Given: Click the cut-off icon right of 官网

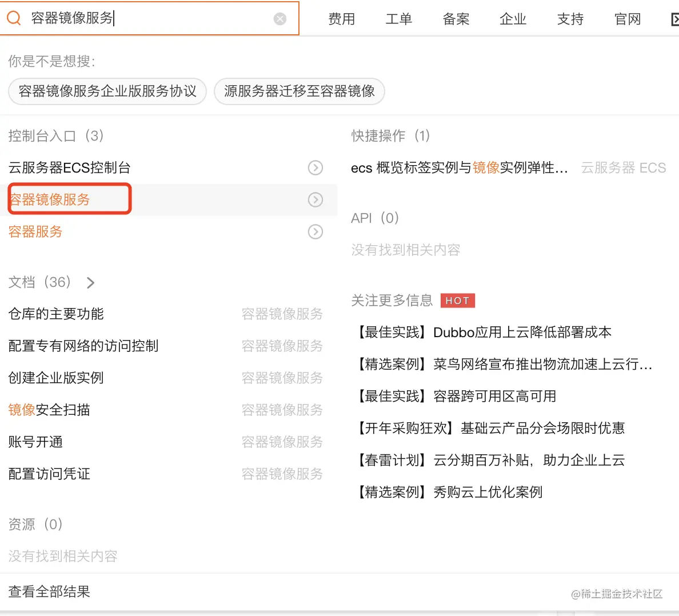Looking at the screenshot, I should (674, 19).
